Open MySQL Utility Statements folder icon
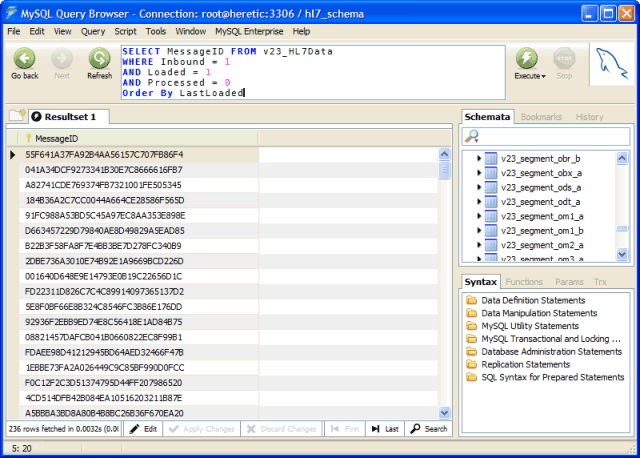640x458 pixels. pyautogui.click(x=471, y=326)
